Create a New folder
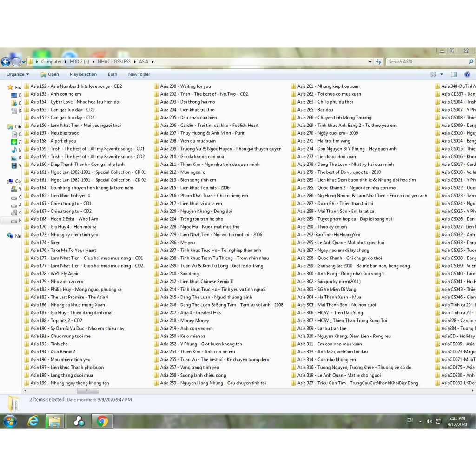Image resolution: width=476 pixels, height=476 pixels. [x=139, y=74]
